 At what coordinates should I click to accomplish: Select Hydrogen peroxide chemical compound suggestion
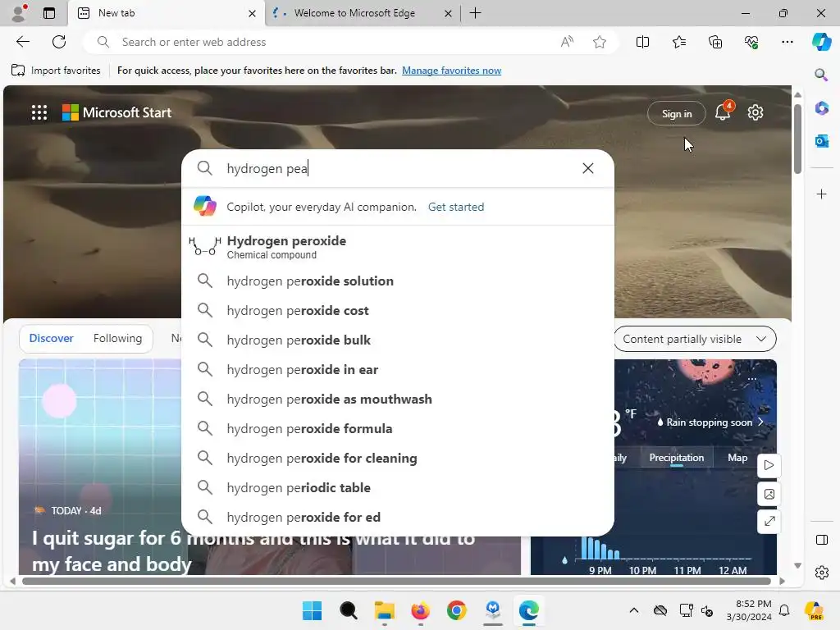point(398,246)
